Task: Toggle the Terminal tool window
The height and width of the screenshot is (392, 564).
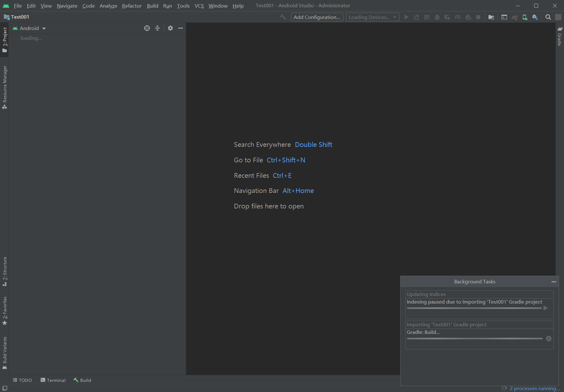Action: [x=53, y=380]
